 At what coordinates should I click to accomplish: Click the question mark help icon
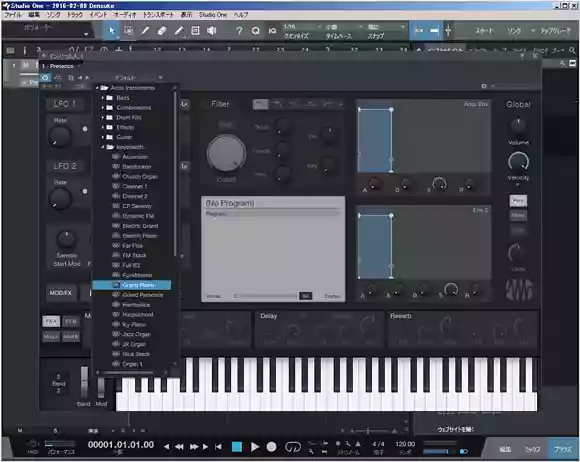pyautogui.click(x=239, y=31)
